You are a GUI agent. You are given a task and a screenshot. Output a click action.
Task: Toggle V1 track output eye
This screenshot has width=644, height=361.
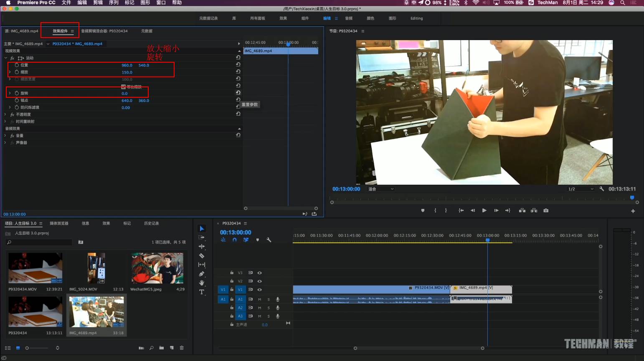click(259, 290)
